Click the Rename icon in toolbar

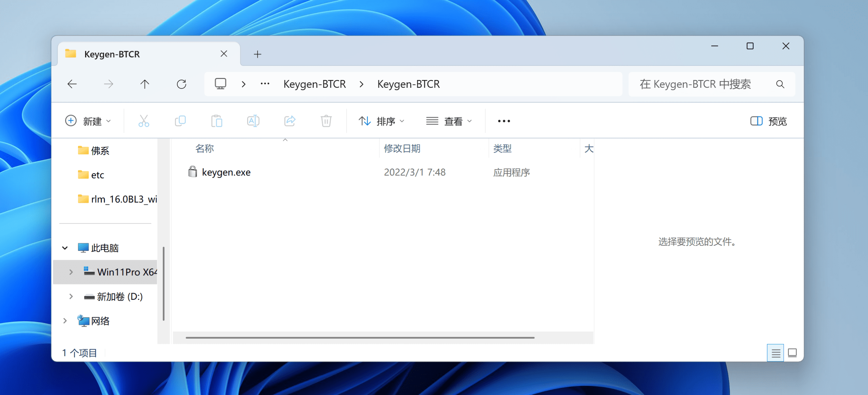[x=253, y=121]
